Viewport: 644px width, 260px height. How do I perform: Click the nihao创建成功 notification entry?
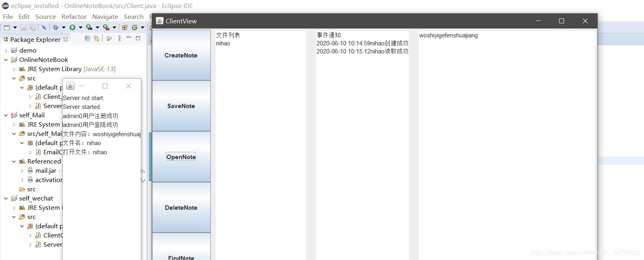[362, 43]
